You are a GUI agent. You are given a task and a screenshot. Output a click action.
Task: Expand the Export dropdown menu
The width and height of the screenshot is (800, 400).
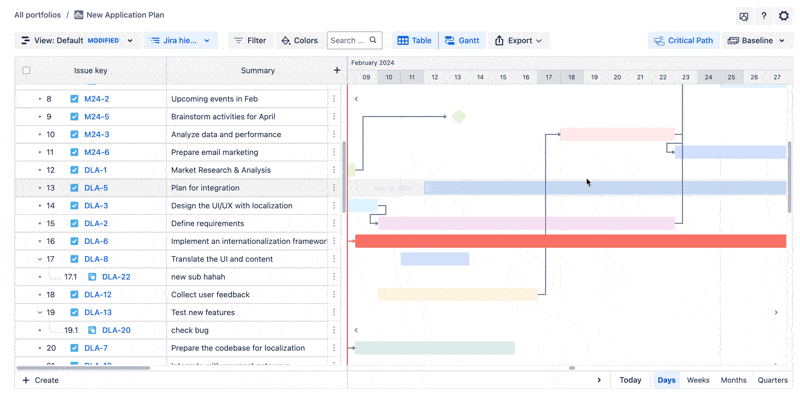(x=519, y=41)
